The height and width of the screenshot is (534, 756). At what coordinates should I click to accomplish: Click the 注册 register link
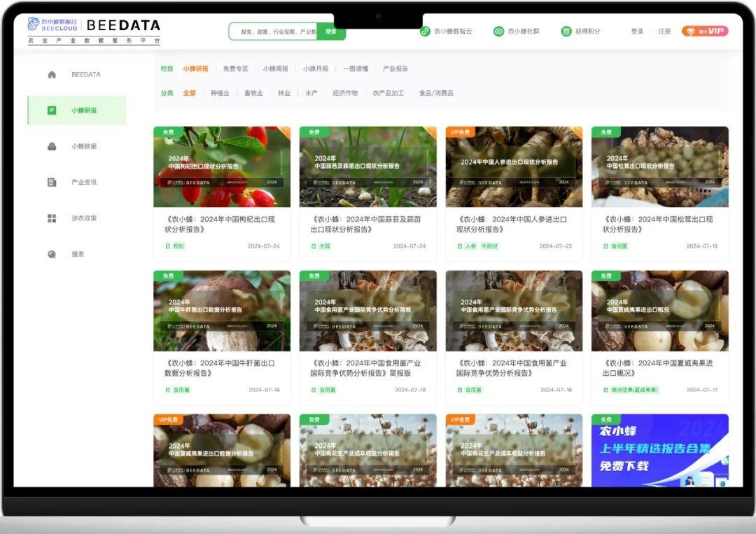coord(664,31)
